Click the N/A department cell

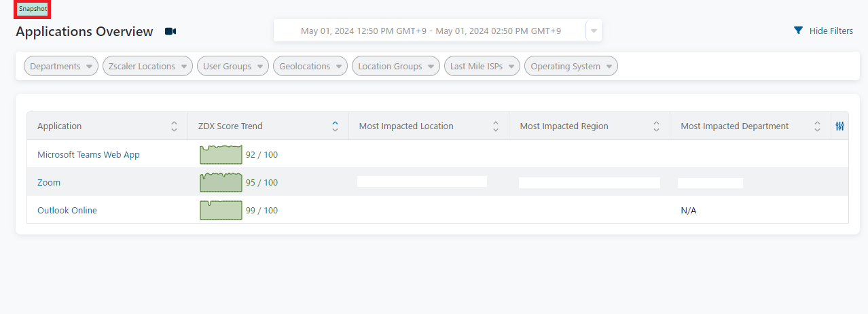689,210
